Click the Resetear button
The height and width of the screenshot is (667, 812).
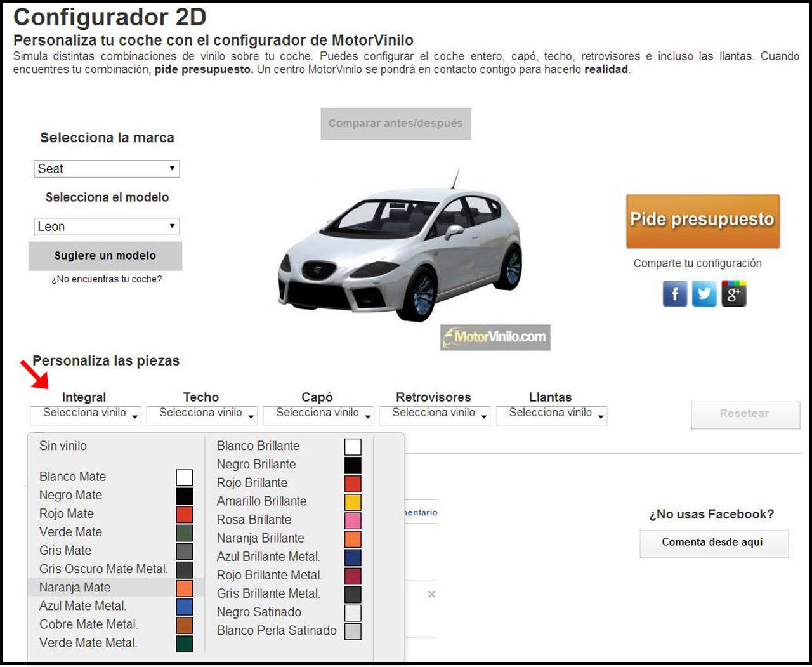tap(745, 415)
